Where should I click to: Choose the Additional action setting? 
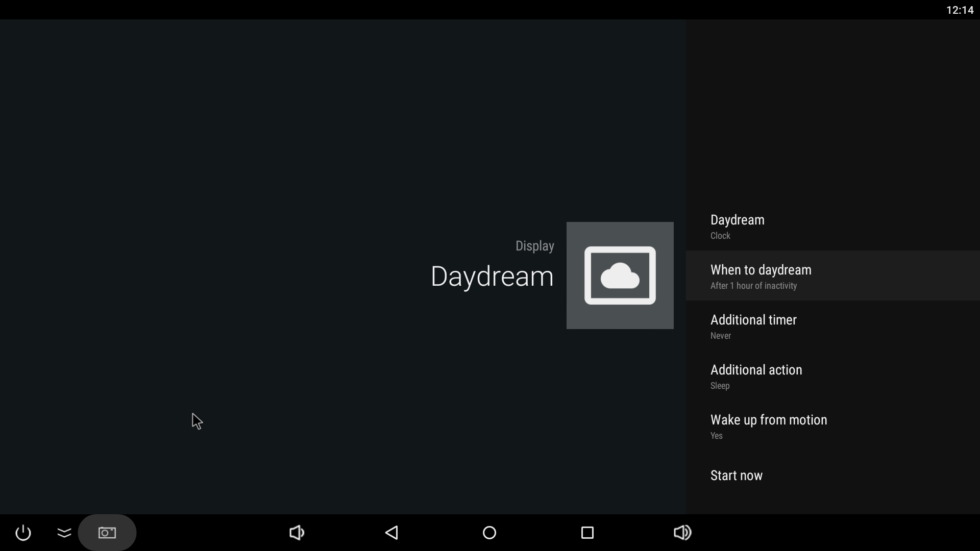point(833,376)
